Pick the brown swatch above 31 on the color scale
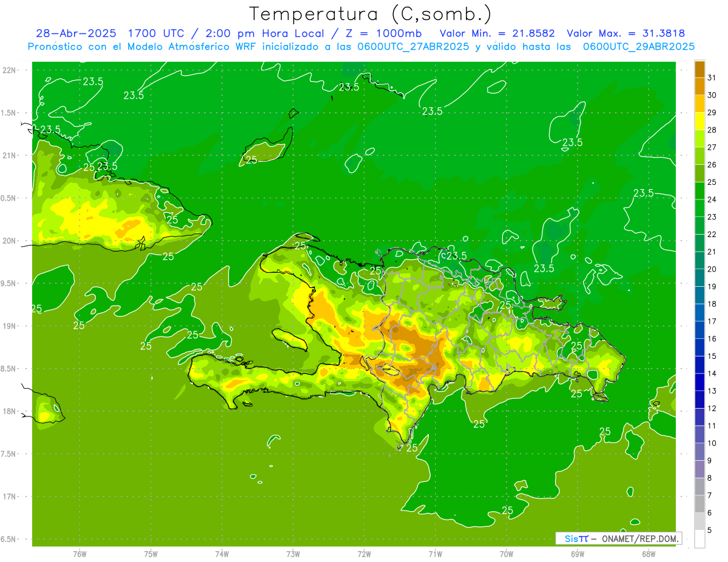 699,69
